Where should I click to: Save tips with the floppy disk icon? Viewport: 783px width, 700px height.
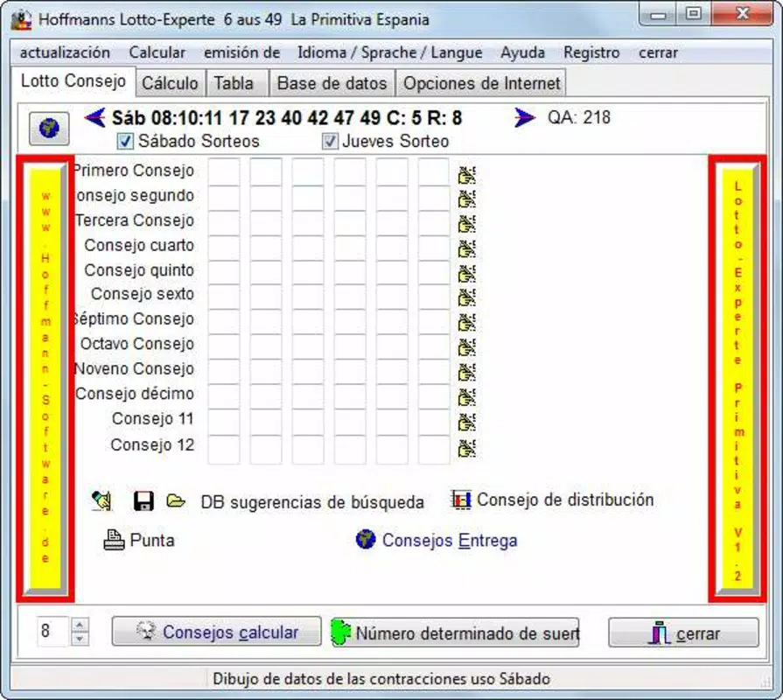[143, 500]
